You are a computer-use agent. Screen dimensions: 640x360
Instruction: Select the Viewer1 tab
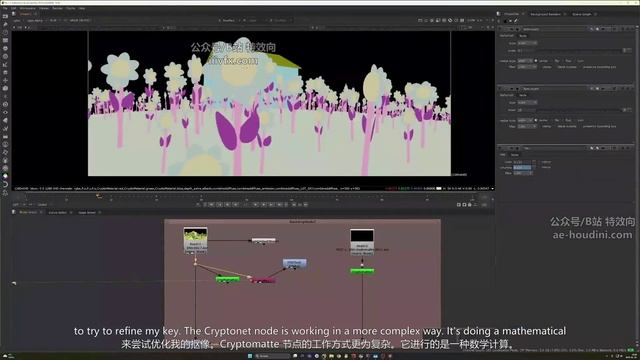25,14
